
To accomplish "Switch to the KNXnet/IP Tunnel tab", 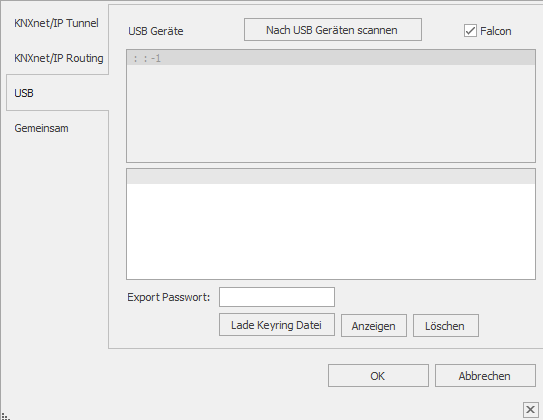I will pos(56,23).
